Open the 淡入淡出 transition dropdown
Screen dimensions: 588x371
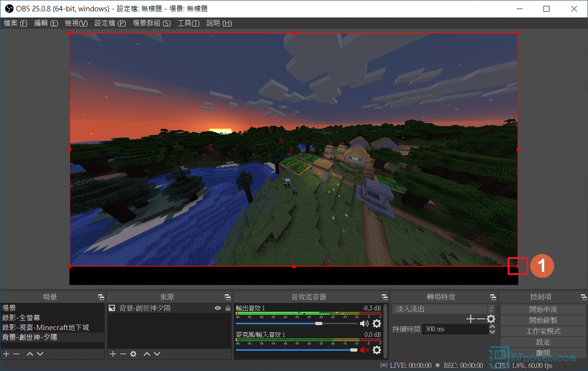tap(444, 309)
